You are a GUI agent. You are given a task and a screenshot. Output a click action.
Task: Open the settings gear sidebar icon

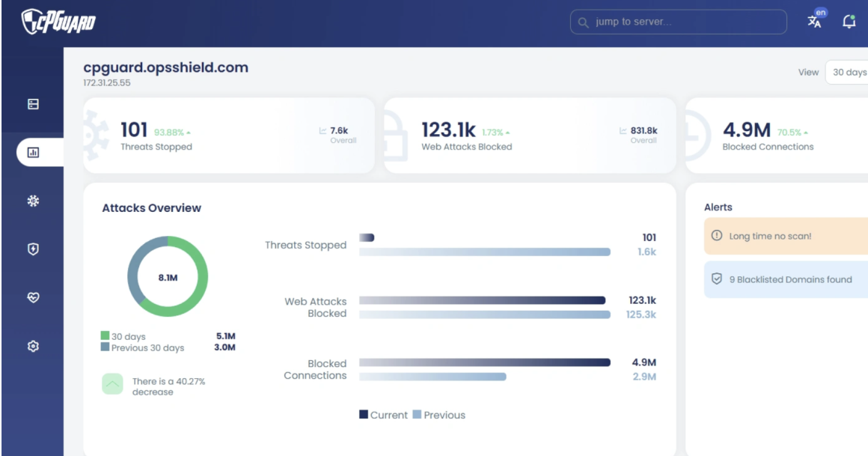tap(33, 346)
